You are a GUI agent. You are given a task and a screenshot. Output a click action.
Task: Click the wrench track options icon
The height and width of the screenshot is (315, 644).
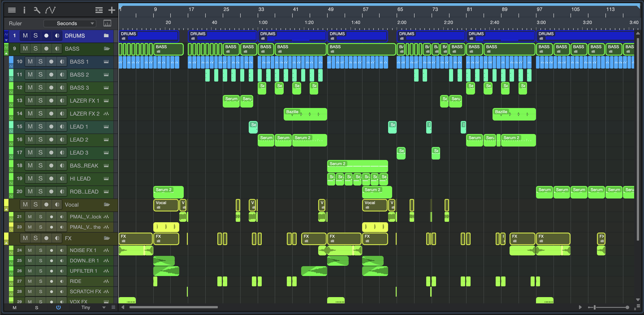37,10
